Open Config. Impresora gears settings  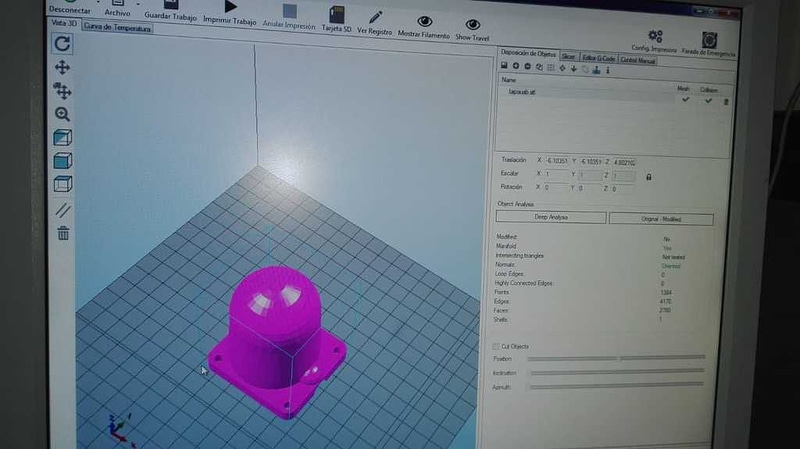tap(654, 41)
